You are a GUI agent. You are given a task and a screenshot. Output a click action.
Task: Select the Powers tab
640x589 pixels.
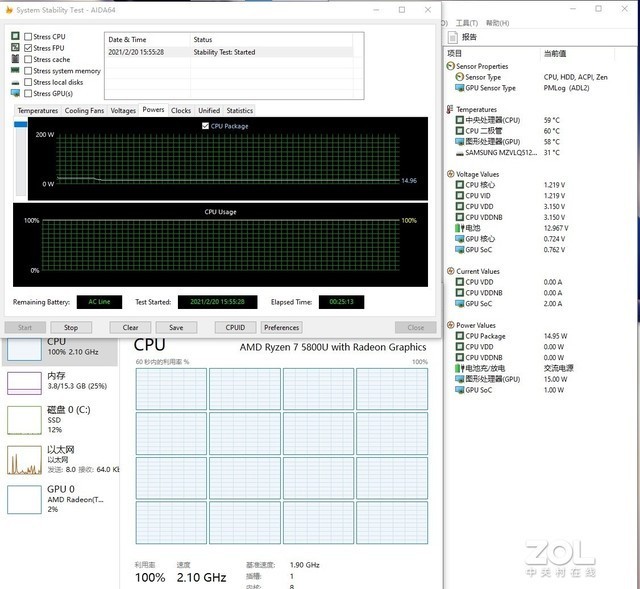153,110
